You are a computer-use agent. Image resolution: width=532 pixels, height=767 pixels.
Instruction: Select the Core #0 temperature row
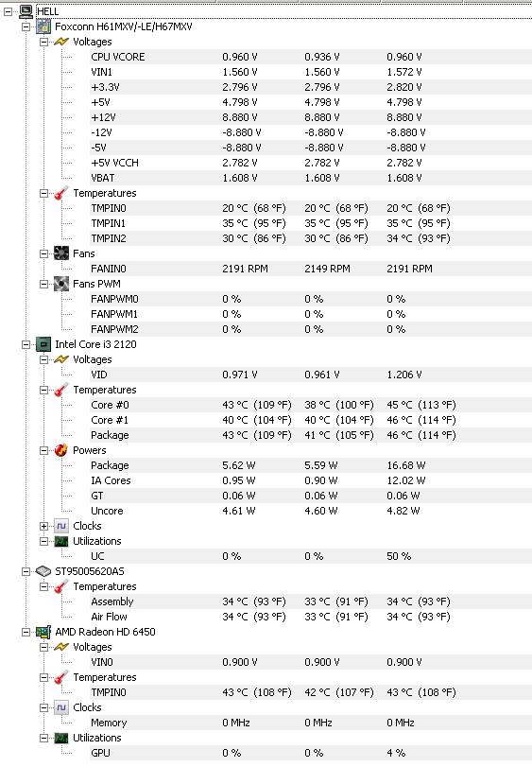[x=310, y=405]
